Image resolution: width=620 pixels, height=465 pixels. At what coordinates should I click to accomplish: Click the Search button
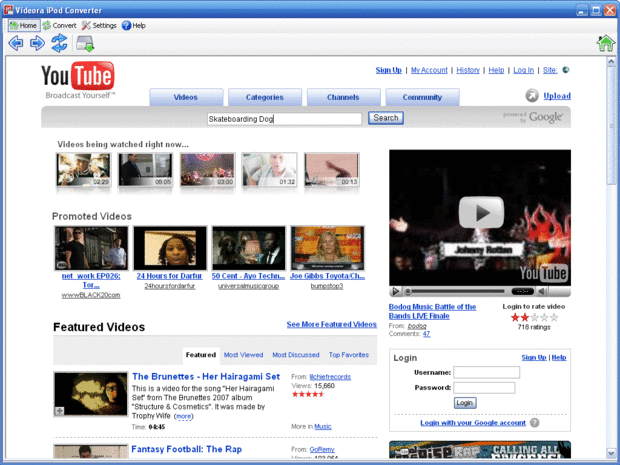386,118
